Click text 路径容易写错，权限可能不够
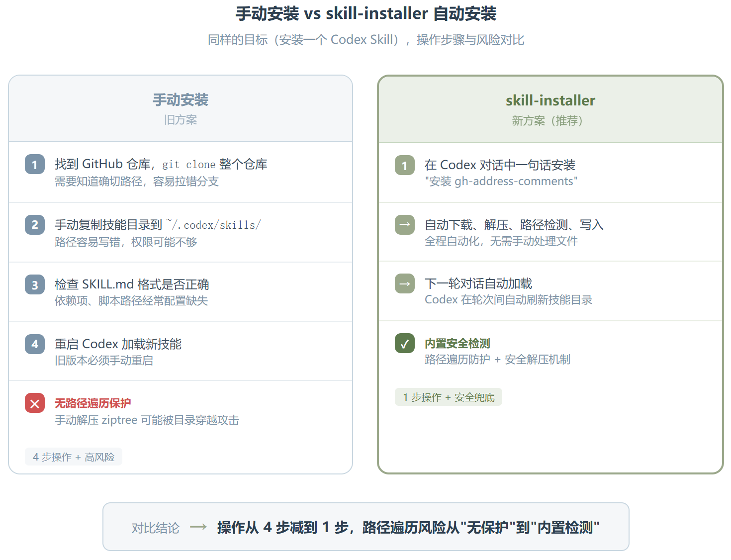731x560 pixels. (x=126, y=242)
